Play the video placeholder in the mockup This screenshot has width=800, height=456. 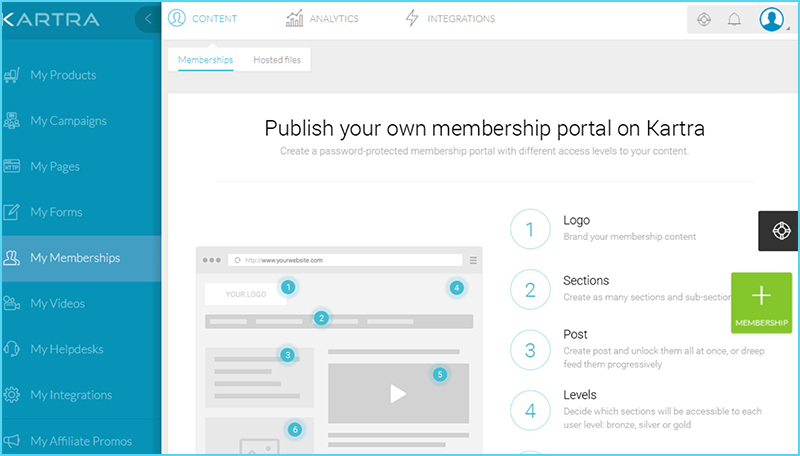[398, 393]
